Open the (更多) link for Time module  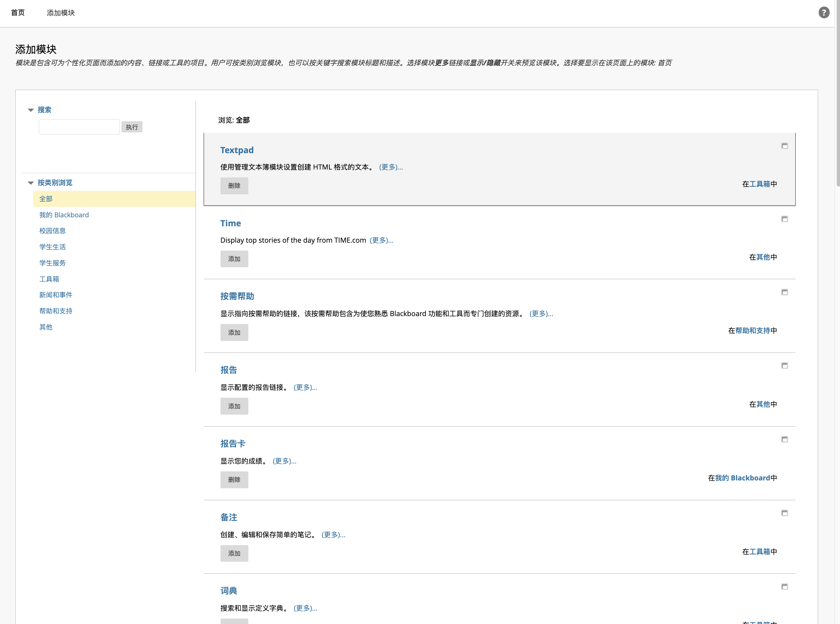point(381,240)
